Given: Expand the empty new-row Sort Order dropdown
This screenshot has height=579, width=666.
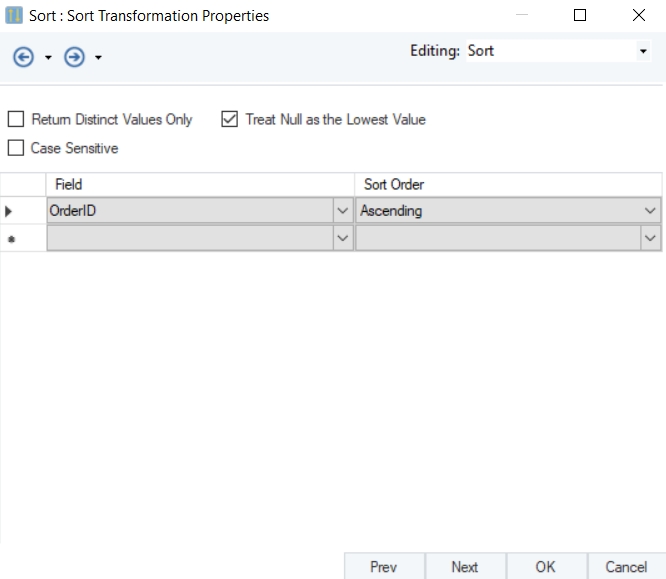Looking at the screenshot, I should pyautogui.click(x=651, y=238).
